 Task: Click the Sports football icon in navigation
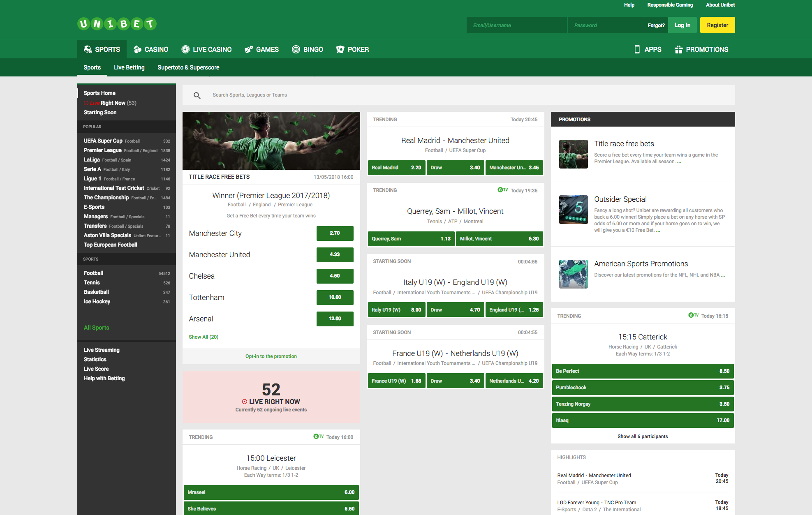[x=88, y=49]
